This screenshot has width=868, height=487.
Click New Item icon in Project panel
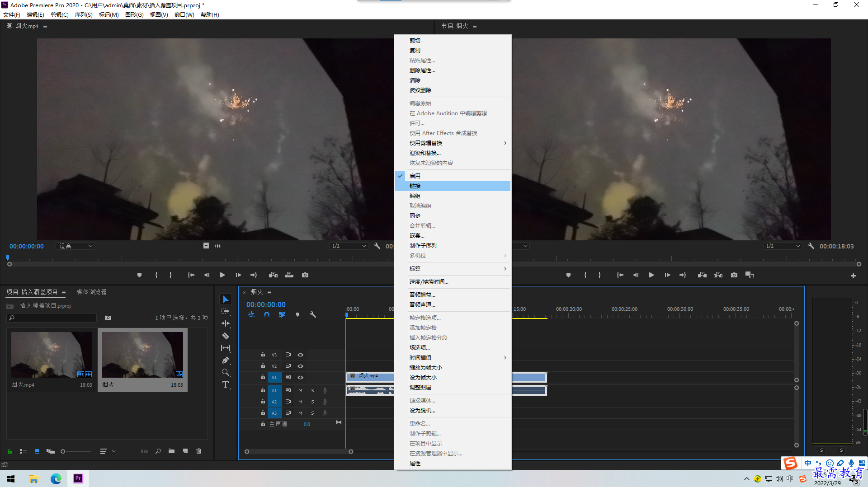185,451
